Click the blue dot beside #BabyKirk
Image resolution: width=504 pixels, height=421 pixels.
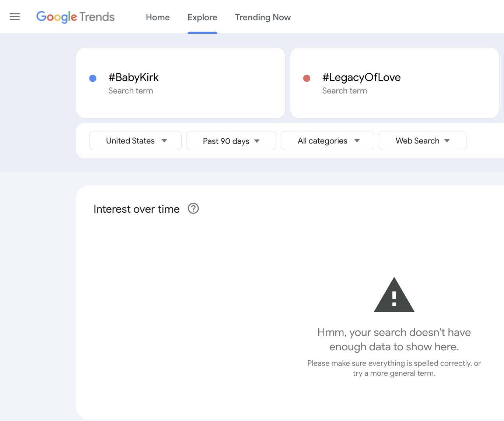pos(93,78)
